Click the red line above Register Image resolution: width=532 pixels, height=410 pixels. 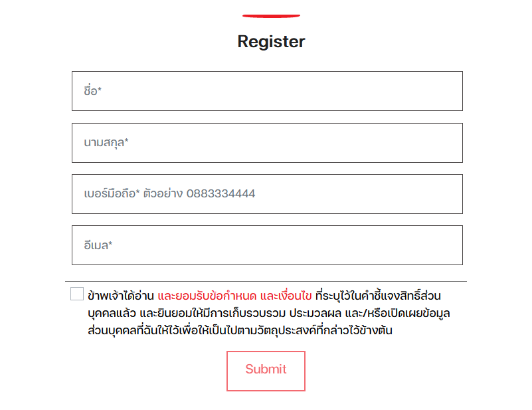coord(271,15)
